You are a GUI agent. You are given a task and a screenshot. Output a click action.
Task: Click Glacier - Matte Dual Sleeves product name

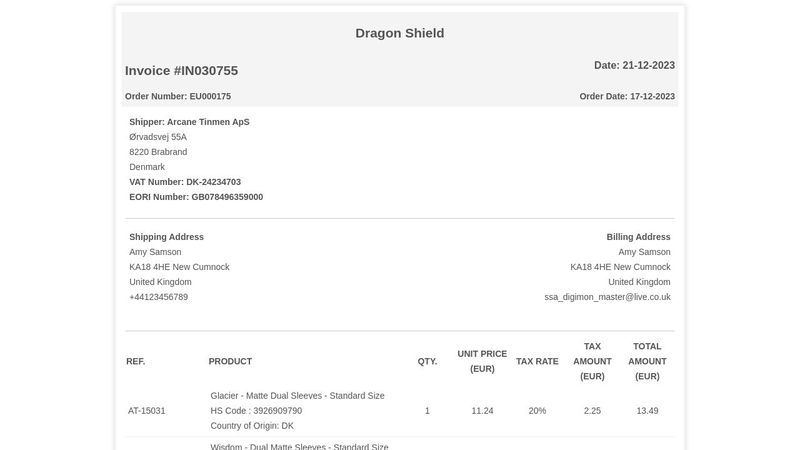point(297,396)
